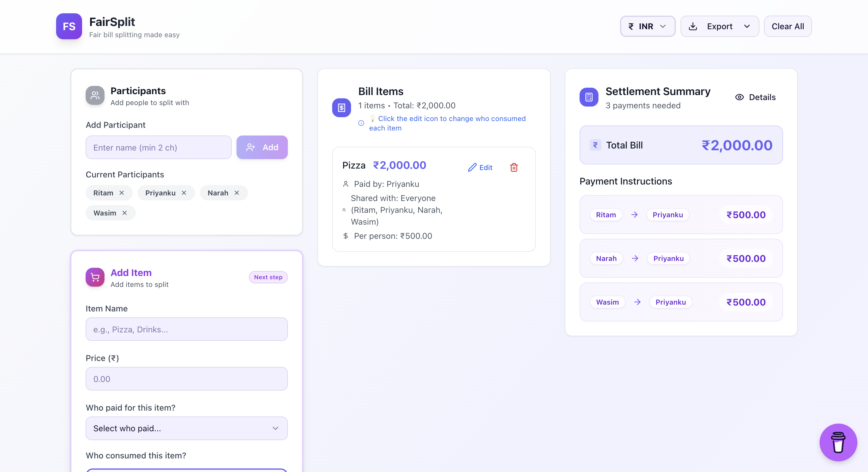Screen dimensions: 868x472
Task: Click the shopping cart Add Item icon
Action: [x=95, y=277]
